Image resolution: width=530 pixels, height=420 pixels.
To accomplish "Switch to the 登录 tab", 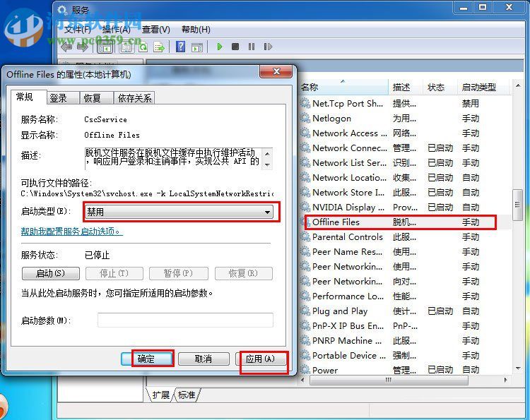I will coord(62,98).
